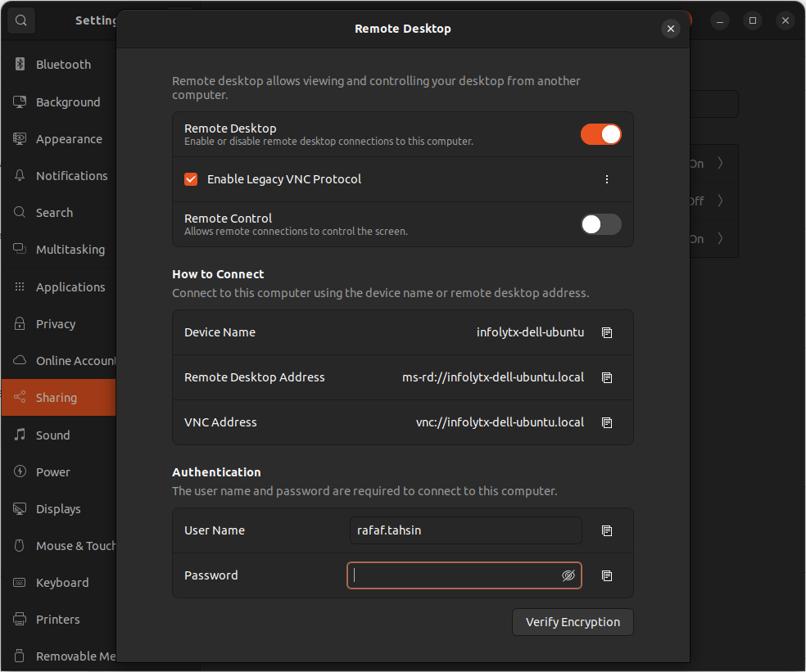Turn off the Remote Desktop switch
Screen dimensions: 806x672
[600, 134]
